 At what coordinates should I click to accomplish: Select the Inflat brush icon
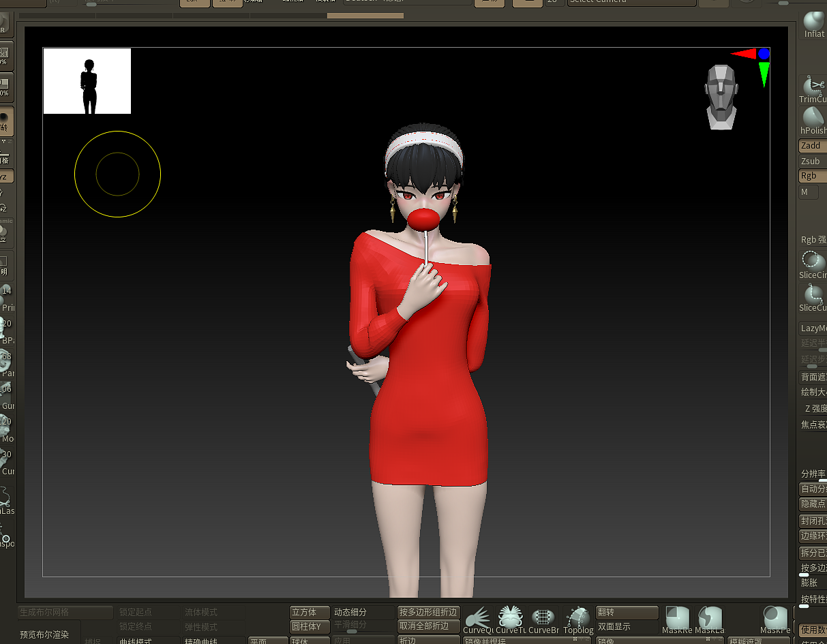813,20
